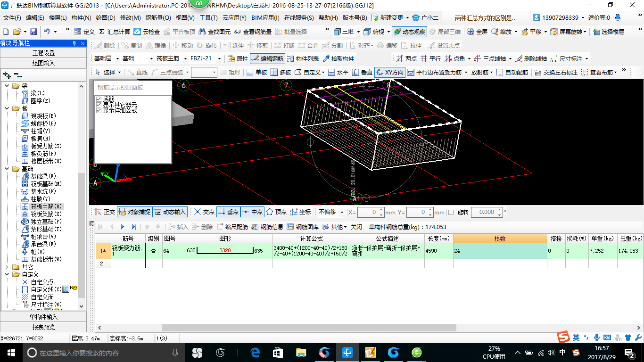Viewport: 644px width, 362px height.
Task: Switch to 工程设置 panel
Action: coord(43,53)
